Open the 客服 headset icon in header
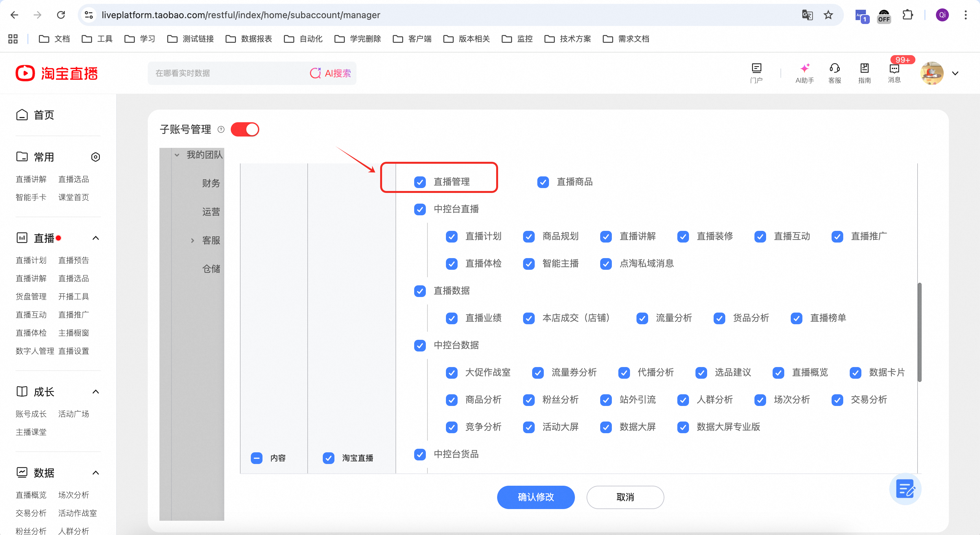 [835, 73]
